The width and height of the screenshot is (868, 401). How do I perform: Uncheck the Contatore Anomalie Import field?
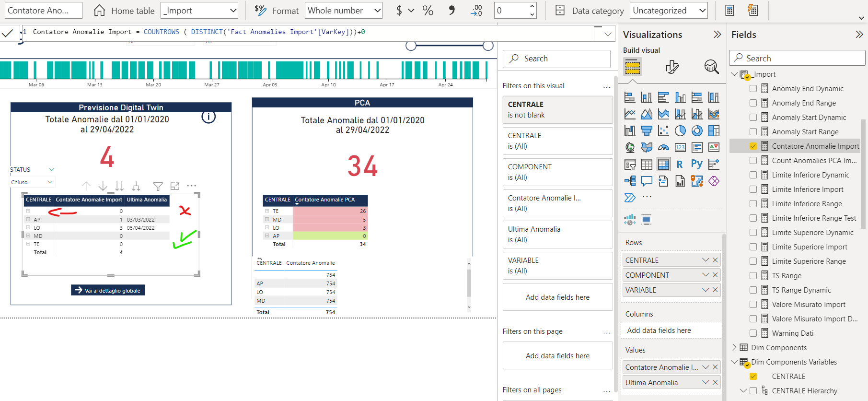click(753, 146)
